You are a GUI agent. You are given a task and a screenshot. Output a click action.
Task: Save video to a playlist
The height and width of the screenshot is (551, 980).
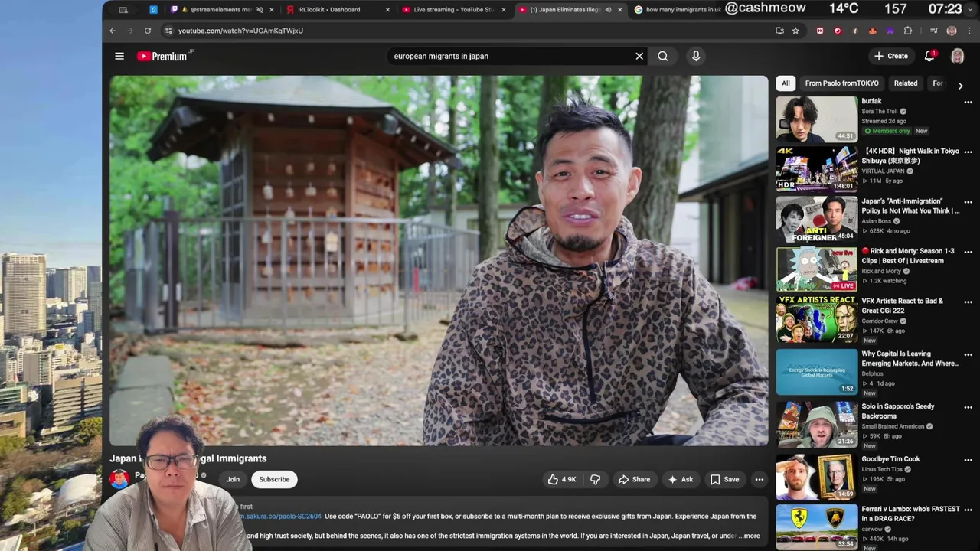[x=724, y=480]
